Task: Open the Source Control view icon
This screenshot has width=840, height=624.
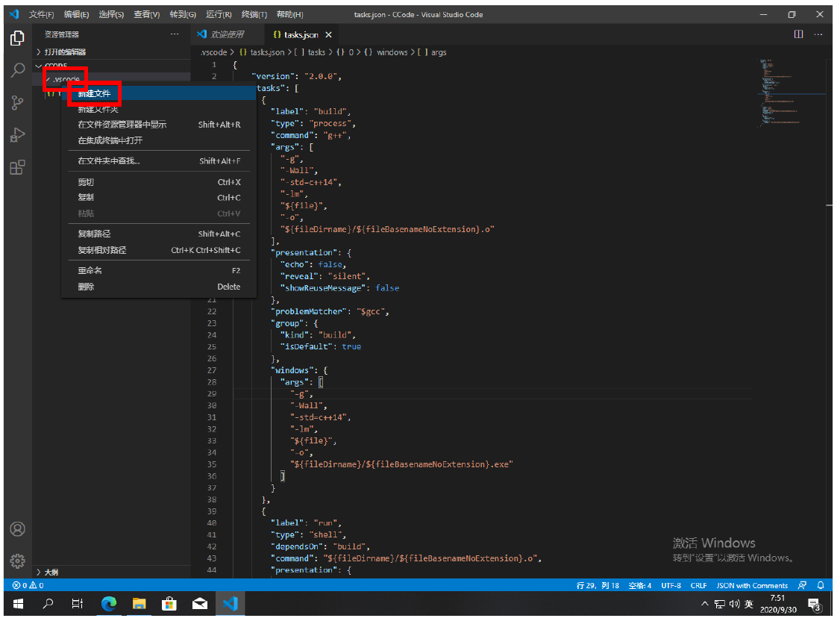Action: click(x=17, y=103)
